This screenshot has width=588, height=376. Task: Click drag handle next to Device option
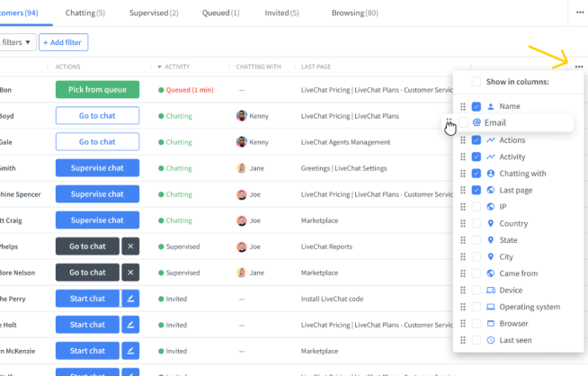[463, 290]
